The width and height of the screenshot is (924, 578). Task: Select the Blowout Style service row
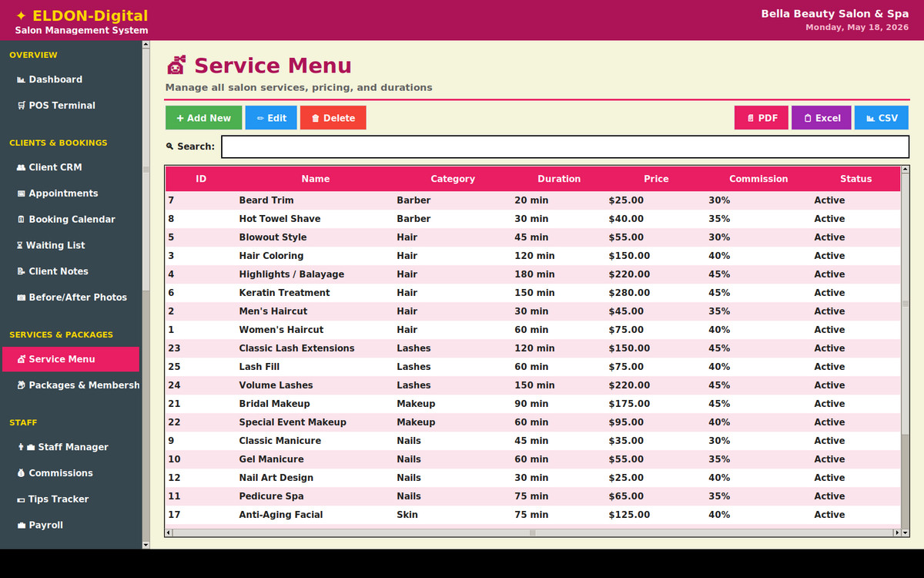pos(533,237)
